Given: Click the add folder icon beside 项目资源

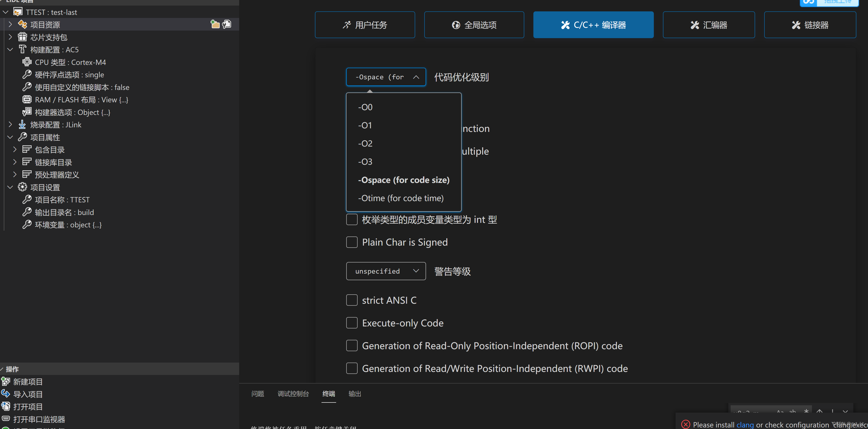Looking at the screenshot, I should pos(215,24).
